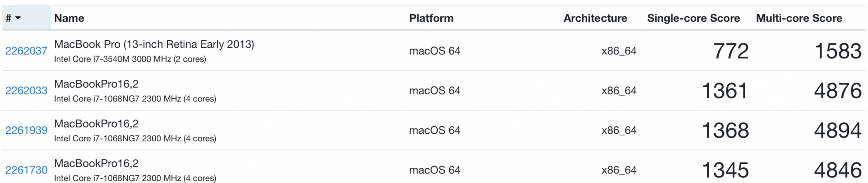Click single-core score 1361
This screenshot has height=183, width=868.
pos(725,91)
